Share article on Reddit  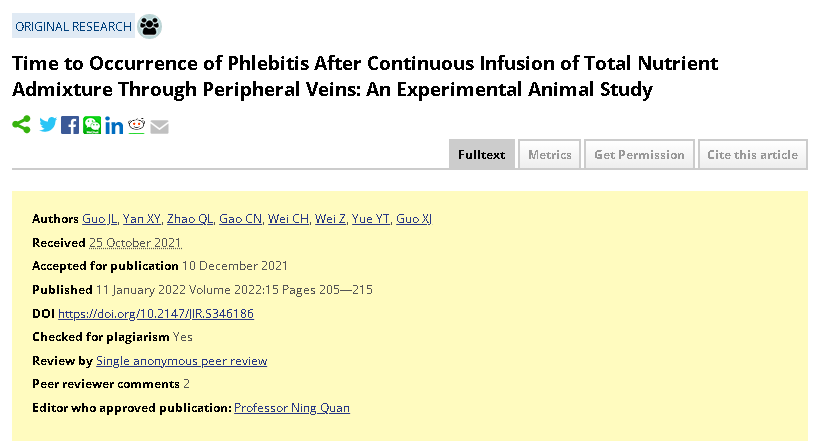136,125
